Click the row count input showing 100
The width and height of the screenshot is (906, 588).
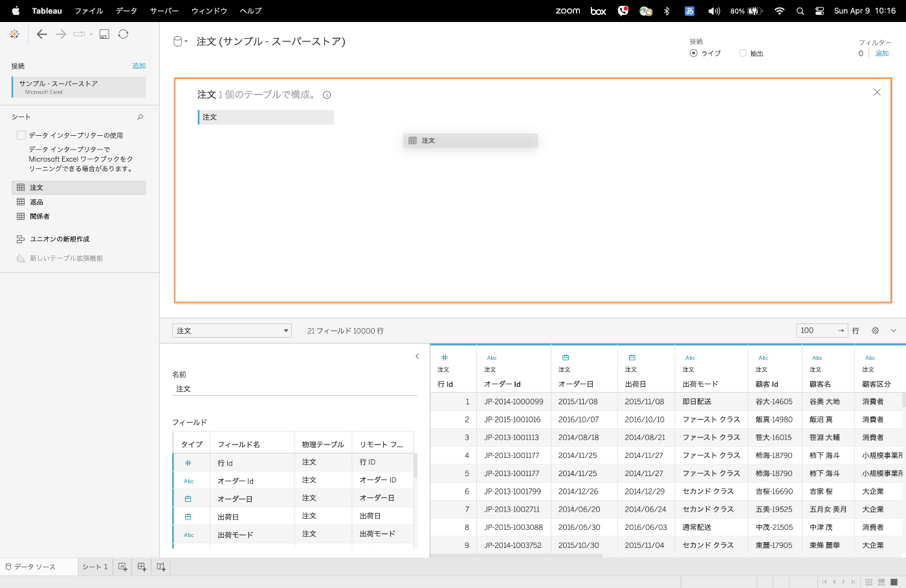click(x=815, y=331)
